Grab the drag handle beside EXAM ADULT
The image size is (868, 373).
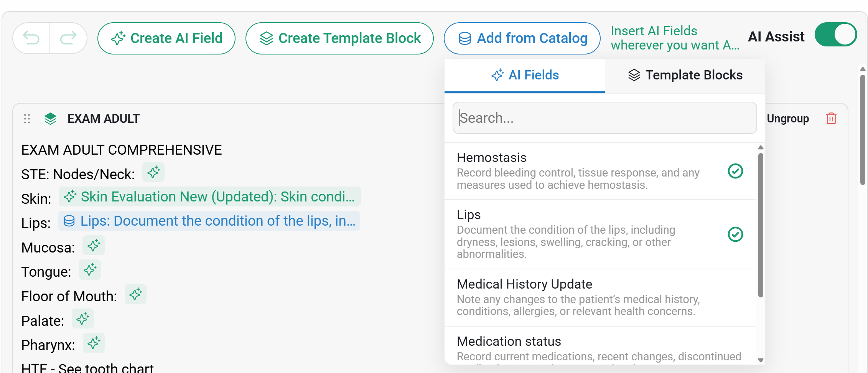point(27,119)
